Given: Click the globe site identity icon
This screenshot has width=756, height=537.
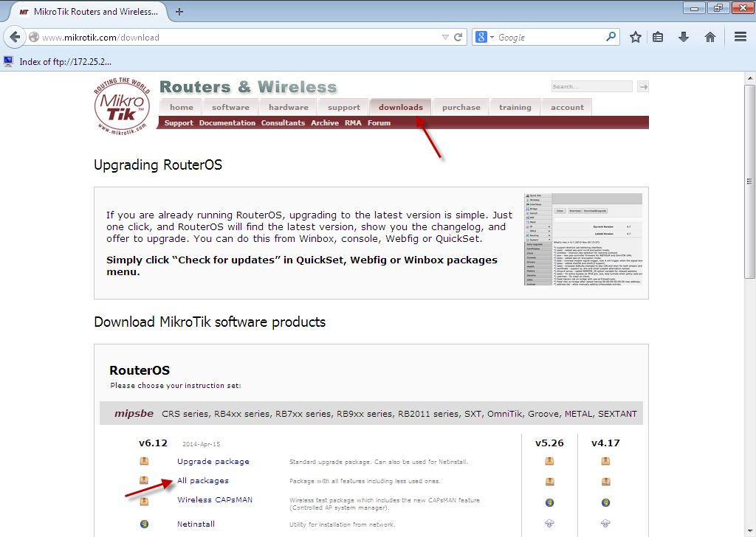Looking at the screenshot, I should coord(34,37).
